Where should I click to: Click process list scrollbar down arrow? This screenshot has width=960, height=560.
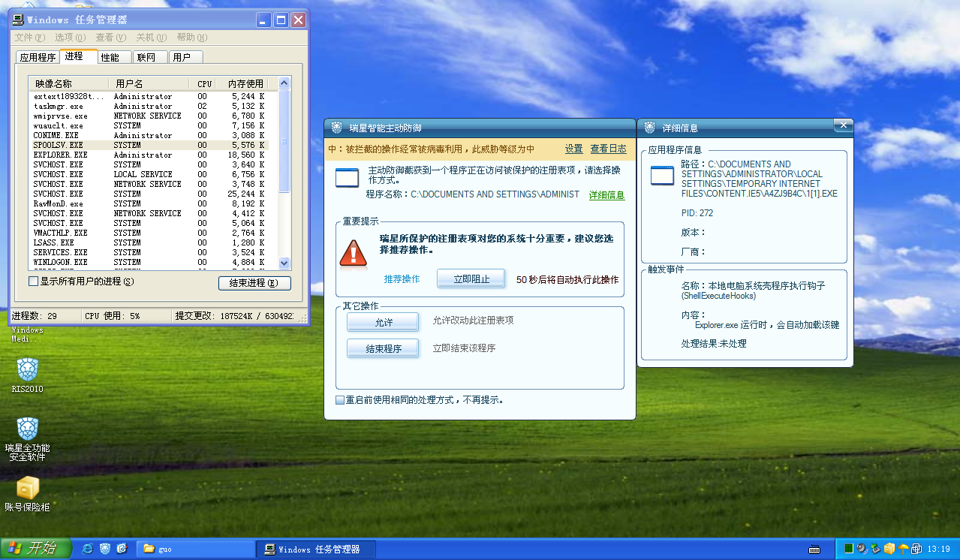(x=284, y=263)
